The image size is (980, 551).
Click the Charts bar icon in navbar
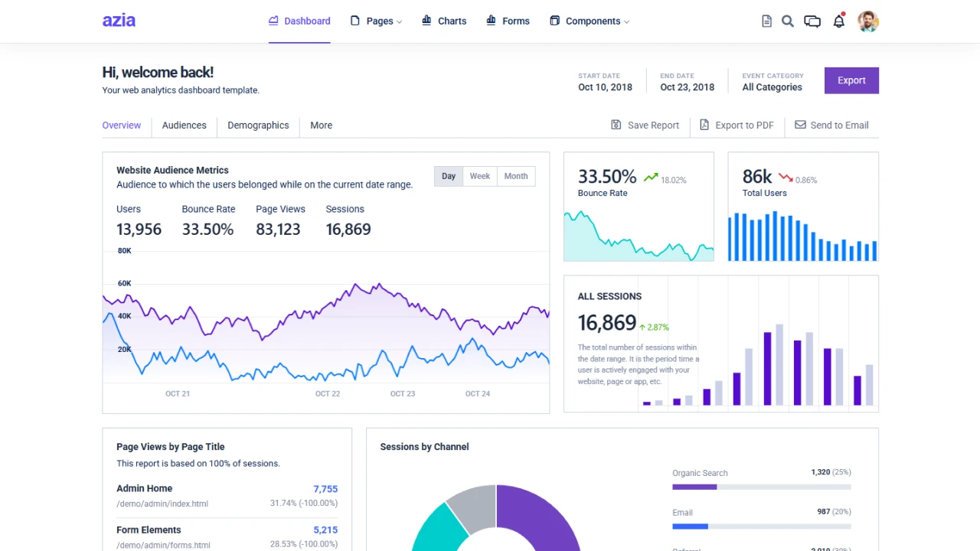[426, 21]
